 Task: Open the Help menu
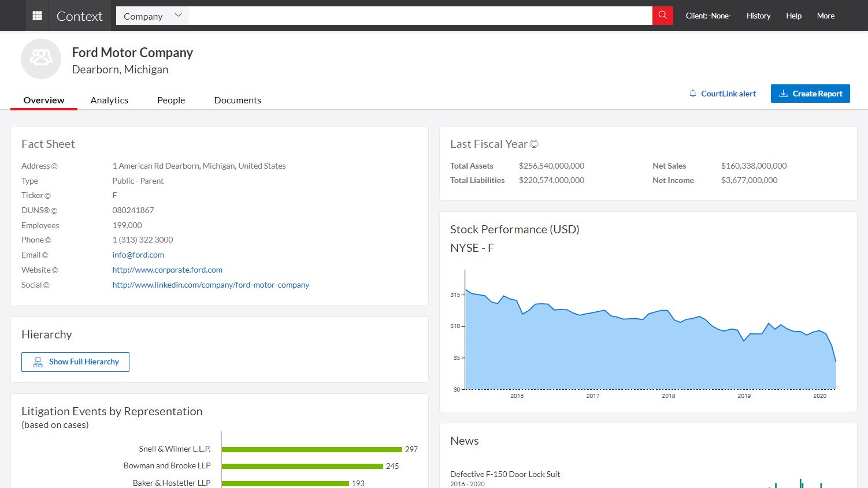[x=793, y=16]
